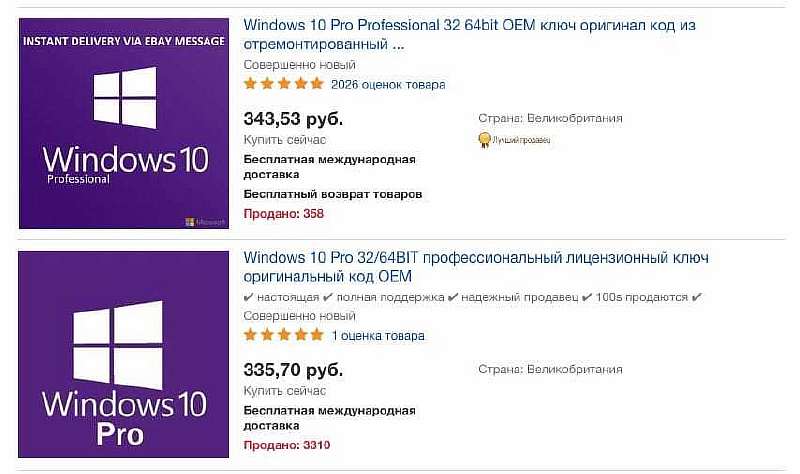This screenshot has height=474, width=800.
Task: Open the '2026 оценок товара' reviews link
Action: [x=388, y=84]
